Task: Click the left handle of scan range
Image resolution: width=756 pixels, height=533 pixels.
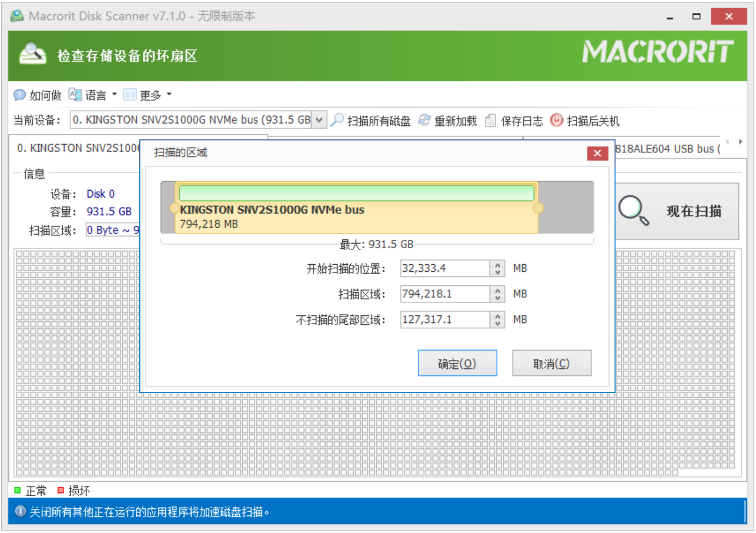Action: point(174,208)
